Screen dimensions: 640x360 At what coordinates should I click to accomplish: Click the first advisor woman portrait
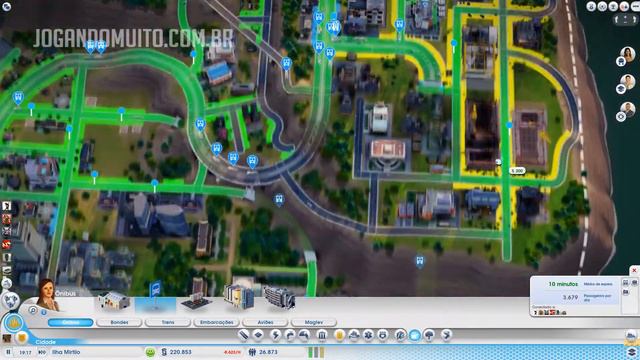tap(628, 54)
